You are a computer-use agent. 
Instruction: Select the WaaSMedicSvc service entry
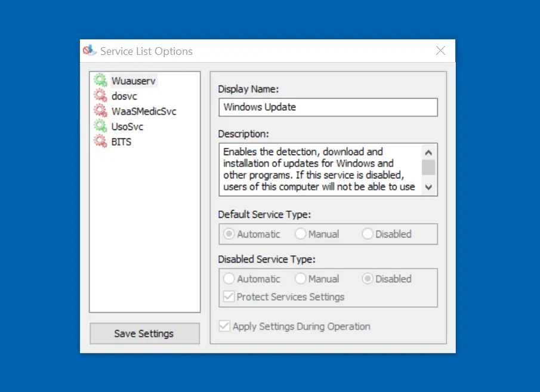click(144, 111)
